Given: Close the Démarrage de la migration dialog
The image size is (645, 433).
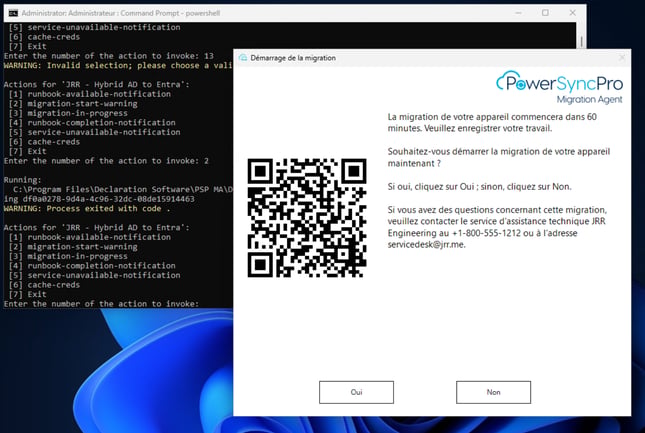Looking at the screenshot, I should 622,58.
